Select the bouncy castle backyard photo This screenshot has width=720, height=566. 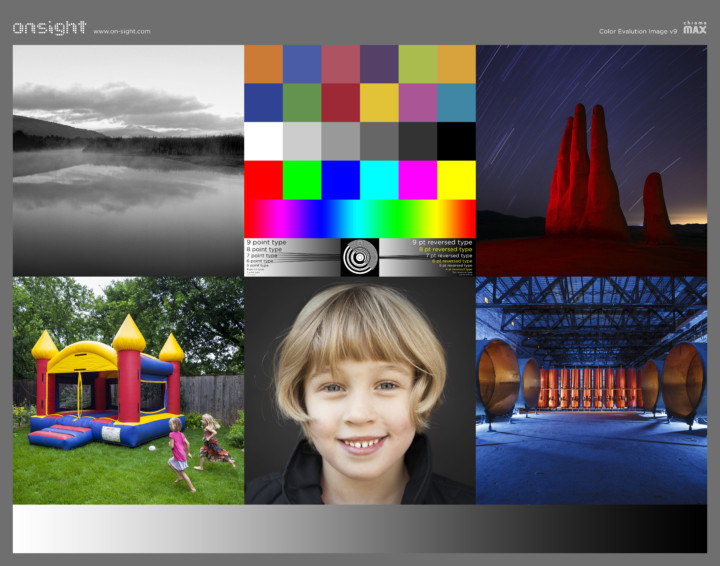click(129, 391)
